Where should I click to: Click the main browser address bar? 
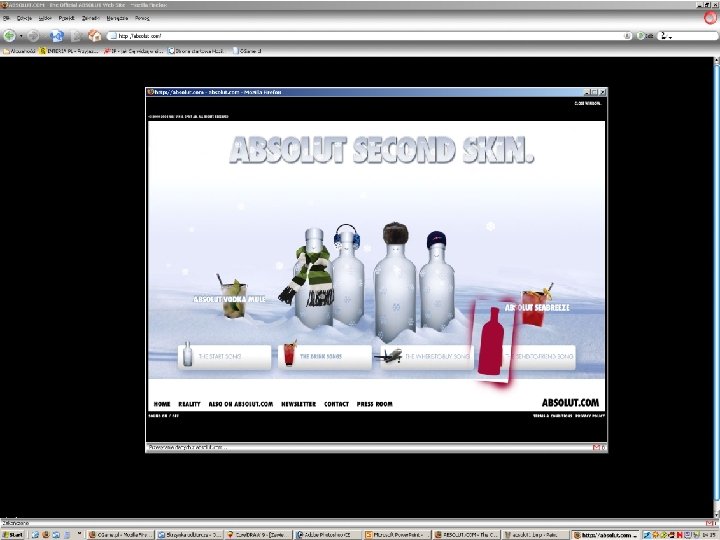click(369, 36)
